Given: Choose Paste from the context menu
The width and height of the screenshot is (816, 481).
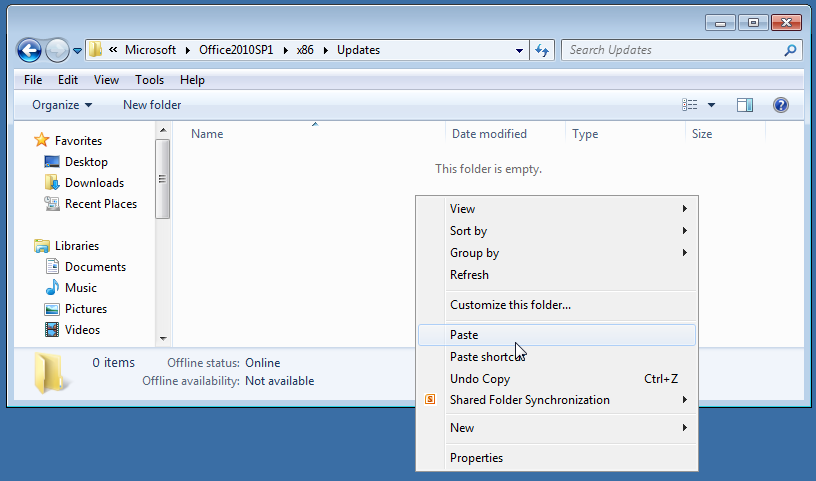Looking at the screenshot, I should (557, 335).
